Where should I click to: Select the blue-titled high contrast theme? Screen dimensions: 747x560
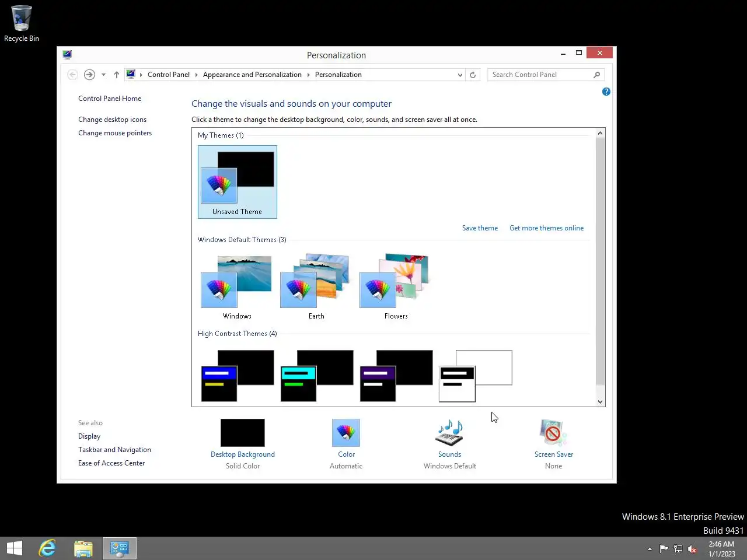point(237,376)
